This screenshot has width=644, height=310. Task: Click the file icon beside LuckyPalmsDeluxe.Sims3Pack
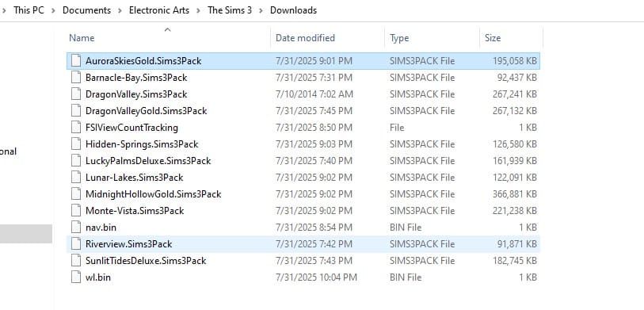[76, 161]
